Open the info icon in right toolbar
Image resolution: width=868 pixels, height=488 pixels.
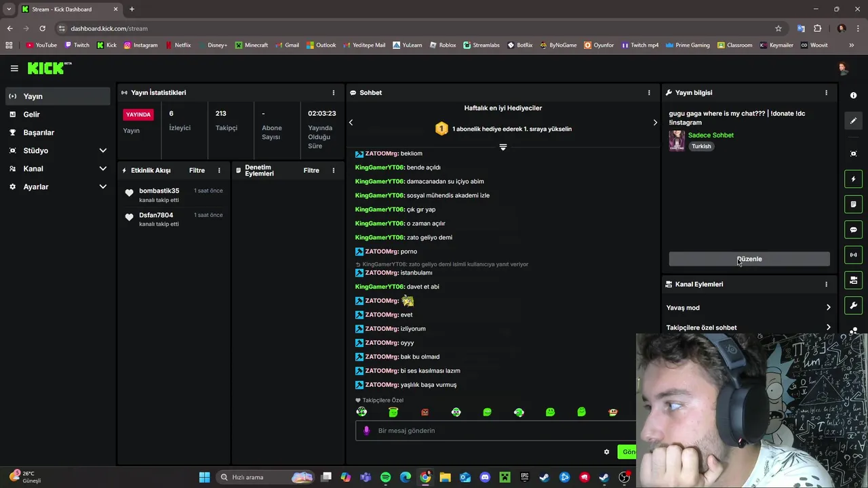(853, 96)
